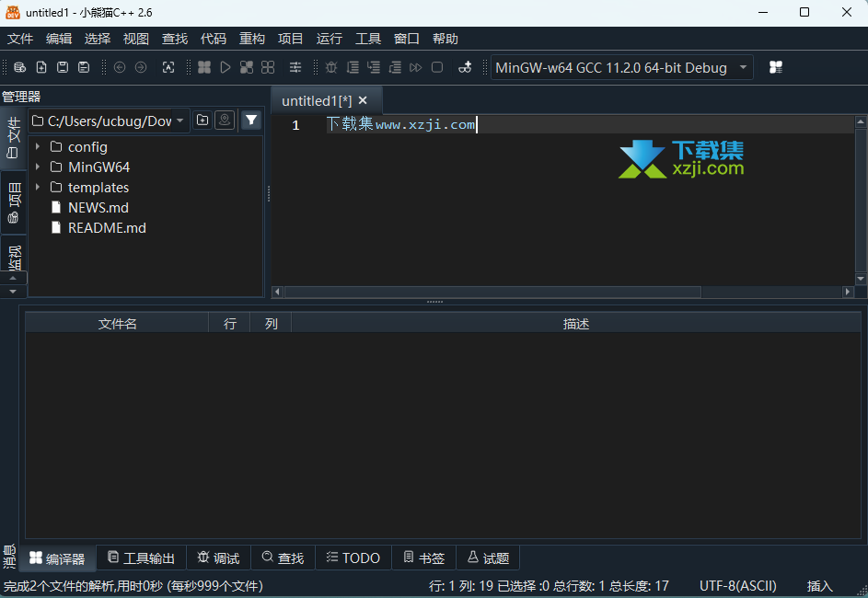The image size is (868, 598).
Task: Open the 代码 menu
Action: click(214, 39)
